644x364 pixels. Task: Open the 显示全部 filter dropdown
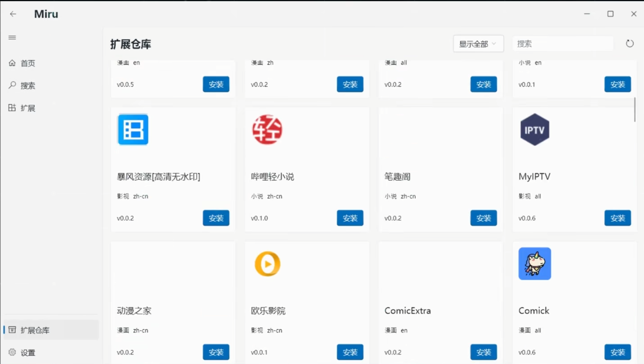478,44
